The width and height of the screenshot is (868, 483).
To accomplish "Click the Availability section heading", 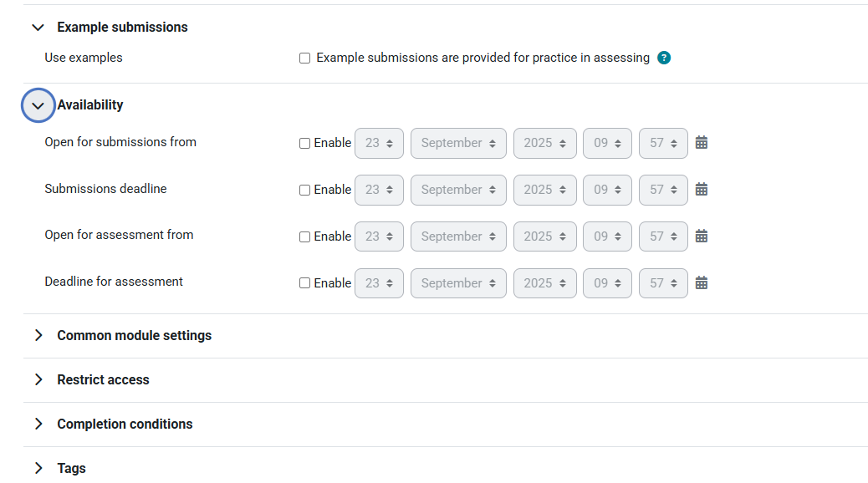I will pyautogui.click(x=90, y=105).
